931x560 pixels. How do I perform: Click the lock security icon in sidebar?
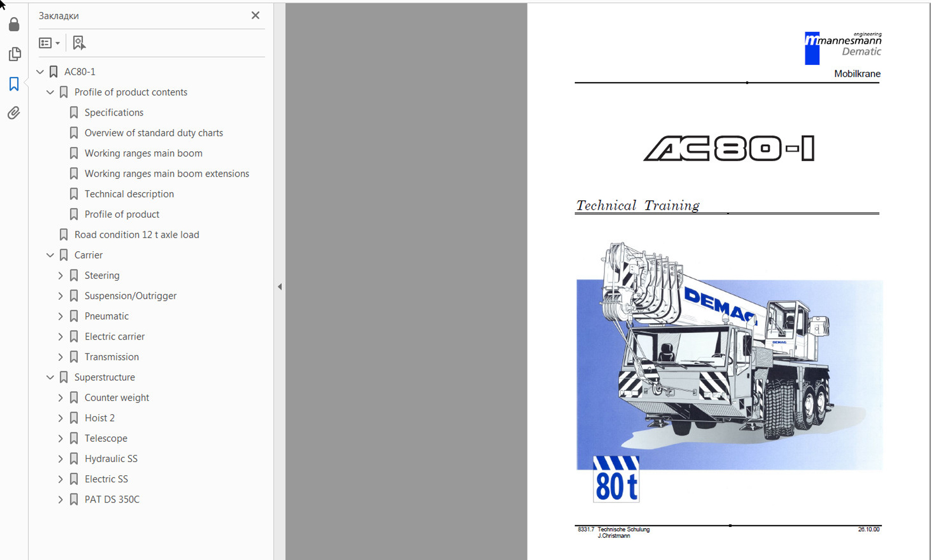14,24
